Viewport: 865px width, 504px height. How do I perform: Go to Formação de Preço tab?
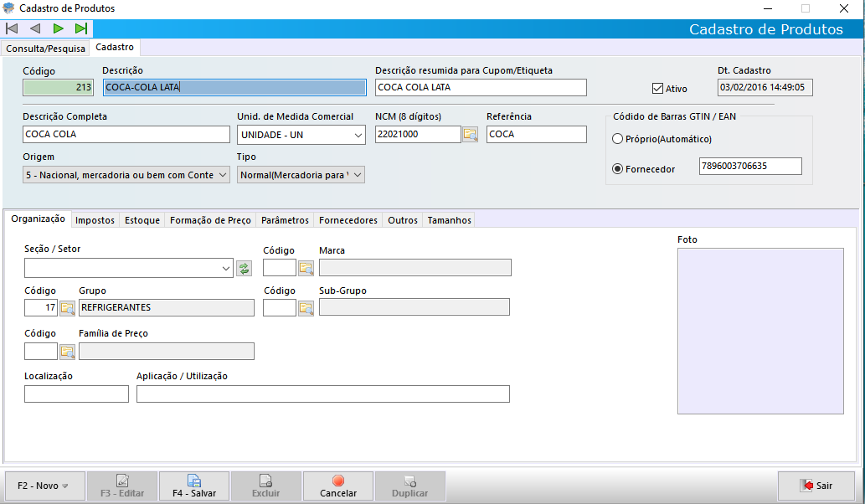210,220
